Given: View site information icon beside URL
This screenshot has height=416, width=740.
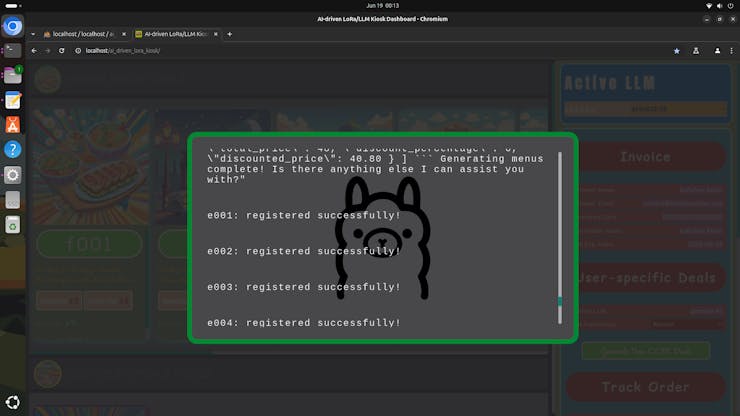Looking at the screenshot, I should pos(78,51).
